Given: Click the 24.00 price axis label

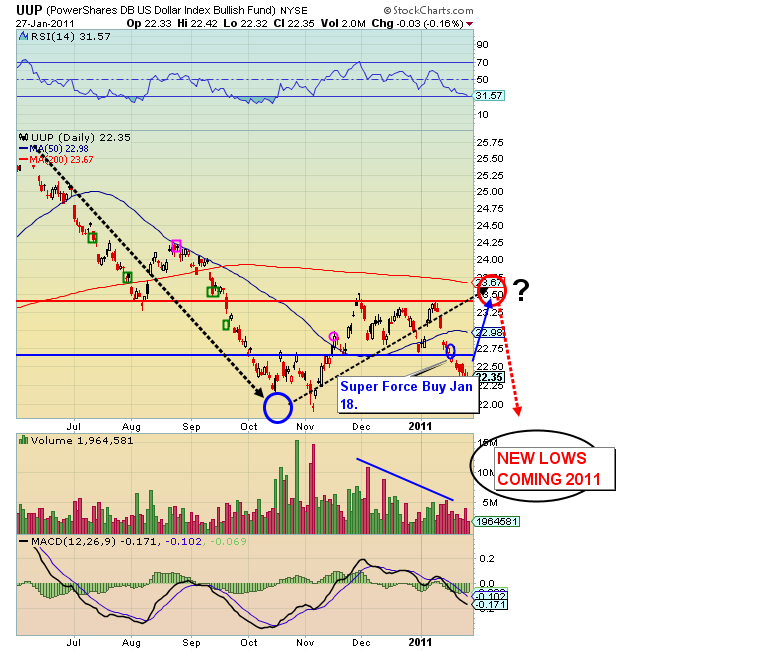Looking at the screenshot, I should click(x=490, y=260).
